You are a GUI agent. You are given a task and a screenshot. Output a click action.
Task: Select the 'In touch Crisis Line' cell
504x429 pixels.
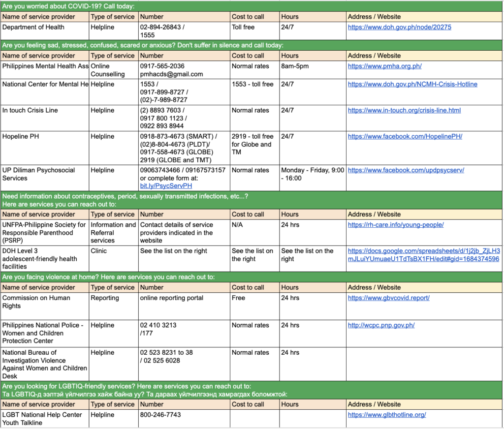pos(45,118)
